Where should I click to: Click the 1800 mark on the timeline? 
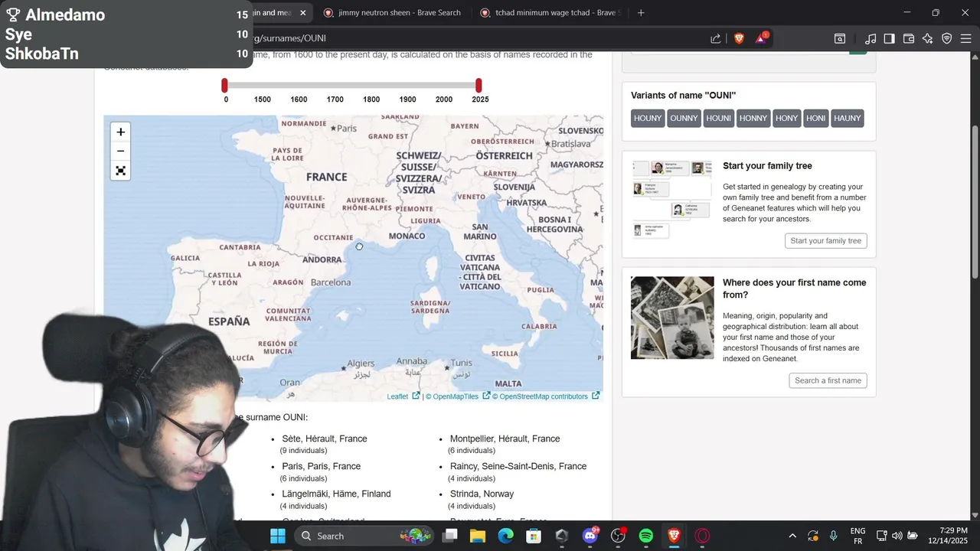371,99
